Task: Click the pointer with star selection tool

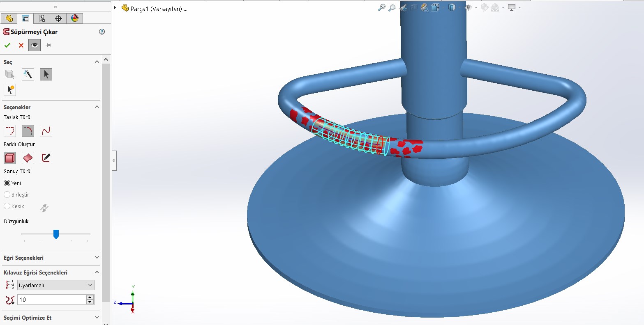Action: (10, 90)
